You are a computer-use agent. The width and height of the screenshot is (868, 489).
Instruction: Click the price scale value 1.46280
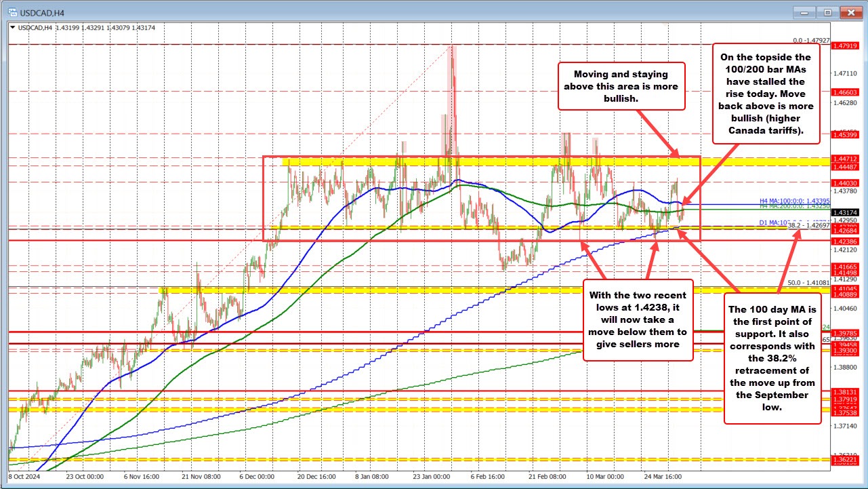[844, 103]
